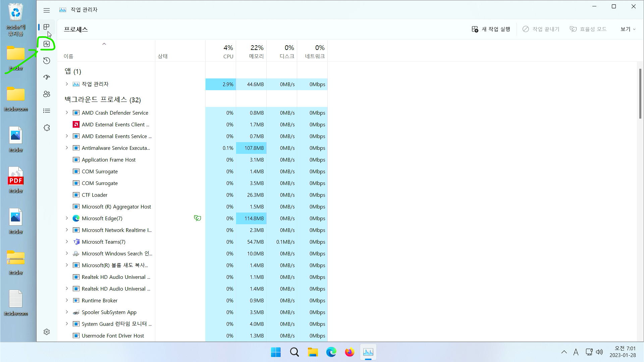Click the 백그라운드 프로세스 (32) group header
Image resolution: width=644 pixels, height=362 pixels.
103,100
